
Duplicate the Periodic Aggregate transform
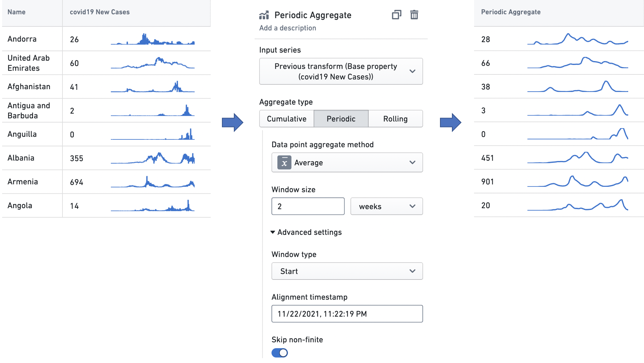click(x=396, y=15)
